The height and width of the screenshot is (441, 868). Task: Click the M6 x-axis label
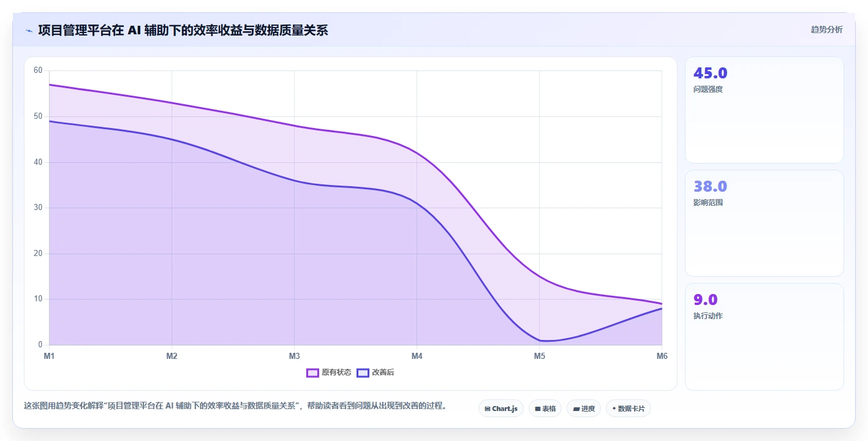(662, 356)
